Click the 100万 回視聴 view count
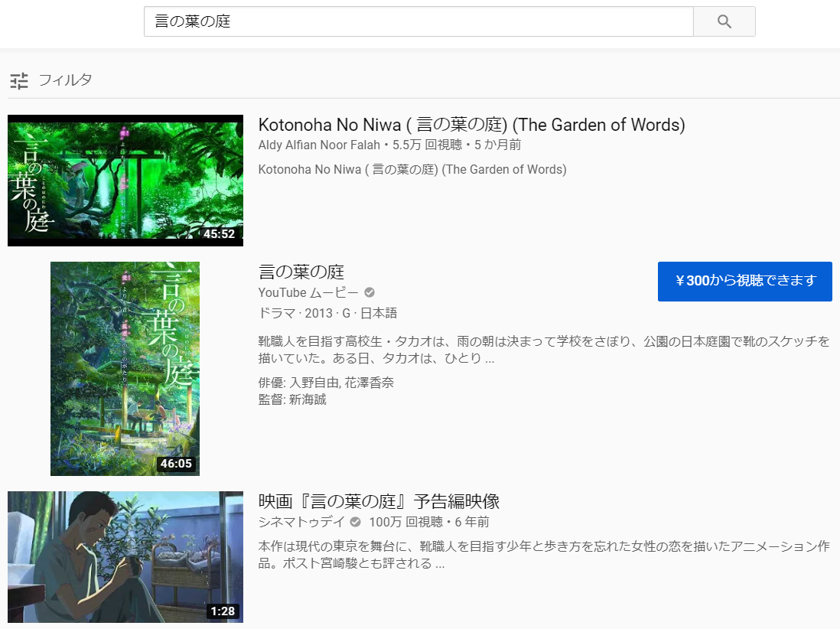Screen dimensions: 840x629 [406, 522]
